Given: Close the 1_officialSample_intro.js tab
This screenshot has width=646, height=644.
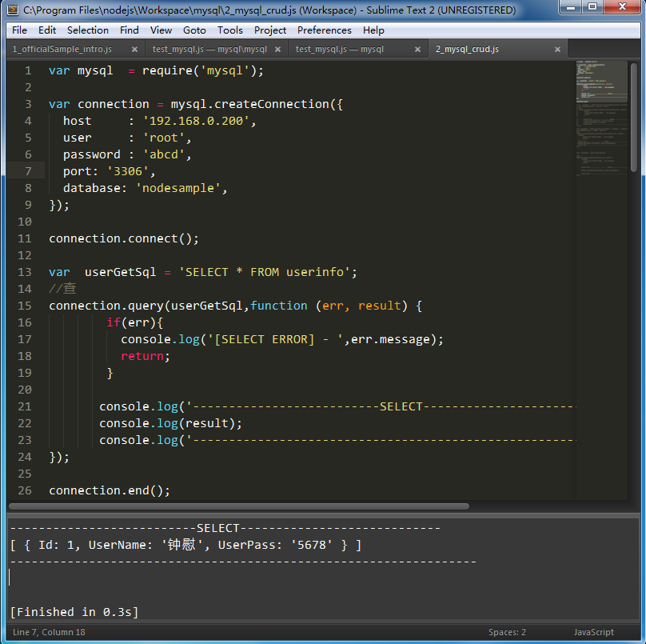Looking at the screenshot, I should point(134,48).
